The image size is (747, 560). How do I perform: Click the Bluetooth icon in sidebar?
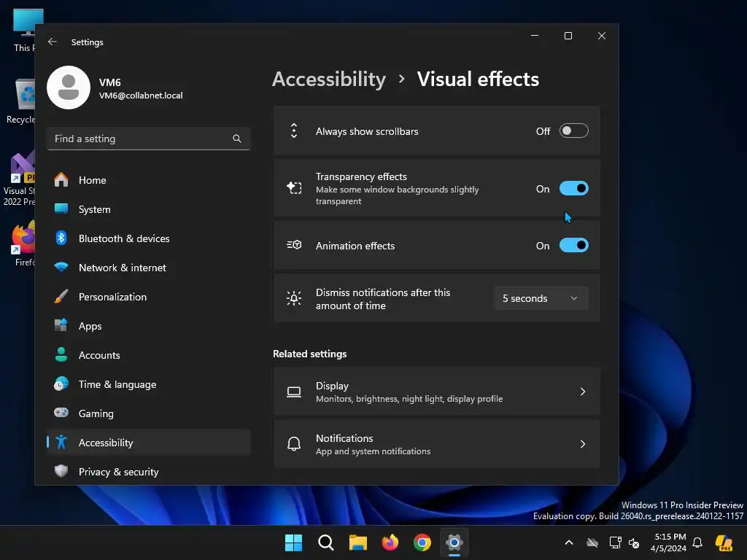(x=61, y=238)
